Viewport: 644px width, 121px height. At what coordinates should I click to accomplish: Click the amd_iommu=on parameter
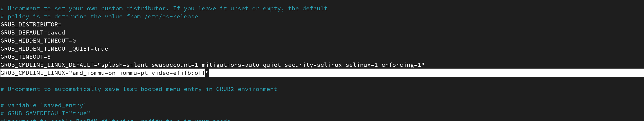click(x=94, y=73)
